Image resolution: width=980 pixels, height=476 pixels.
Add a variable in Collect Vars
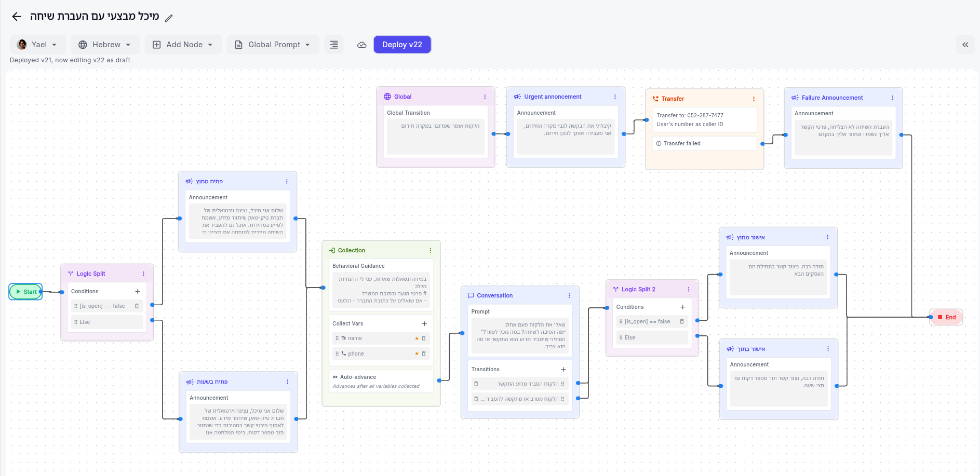[x=424, y=324]
